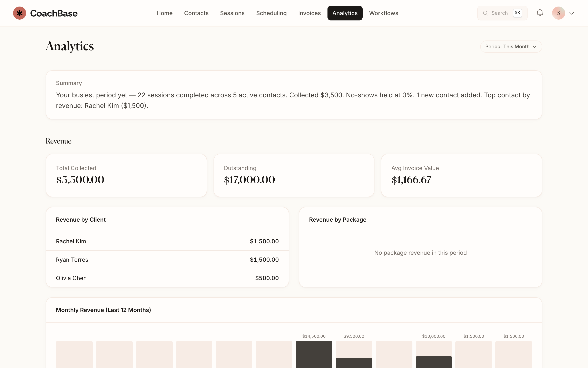Click into the Search field
The width and height of the screenshot is (588, 368).
502,13
